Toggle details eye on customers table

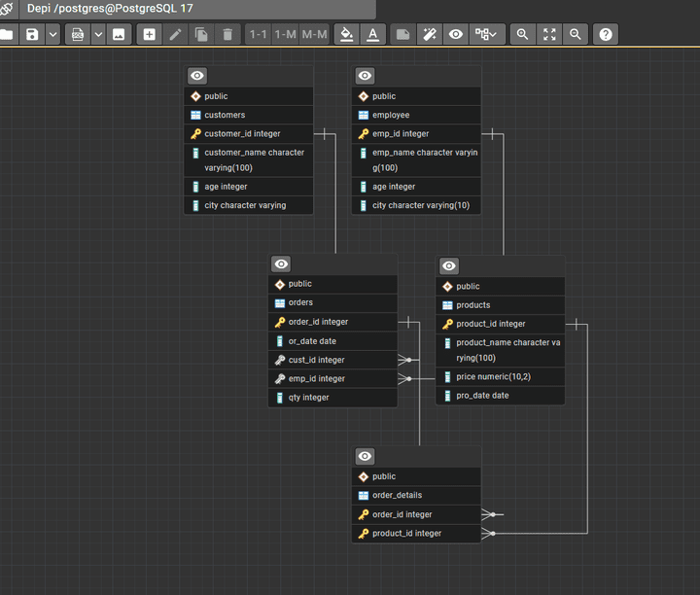(x=197, y=76)
